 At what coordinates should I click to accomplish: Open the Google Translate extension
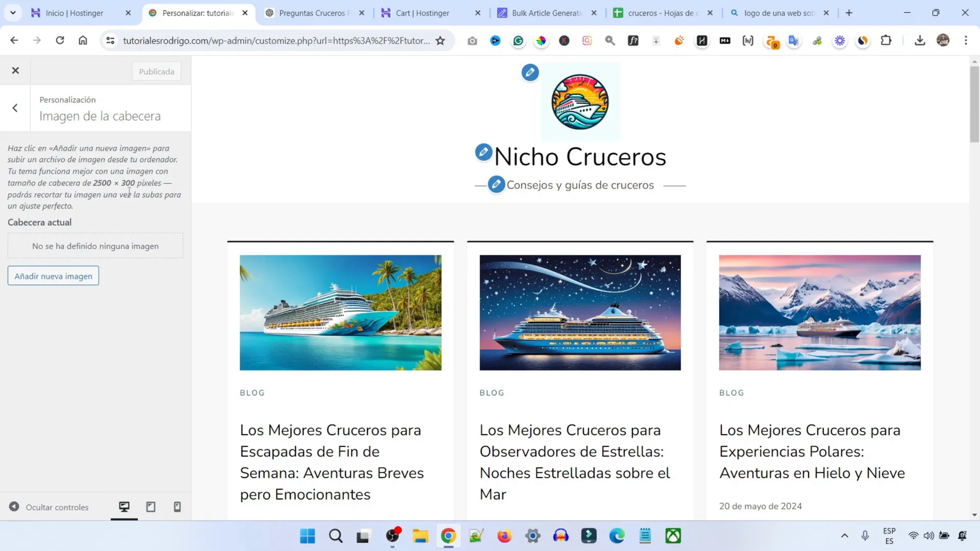click(794, 40)
